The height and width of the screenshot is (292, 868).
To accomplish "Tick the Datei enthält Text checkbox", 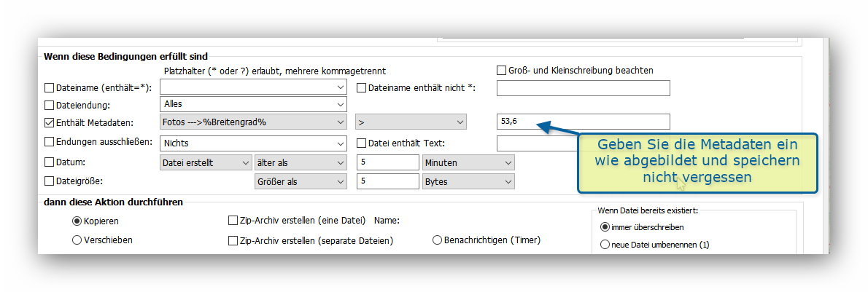I will click(361, 143).
